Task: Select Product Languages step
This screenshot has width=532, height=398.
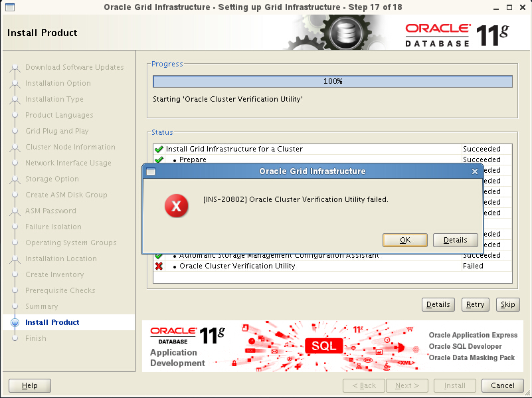Action: [59, 115]
